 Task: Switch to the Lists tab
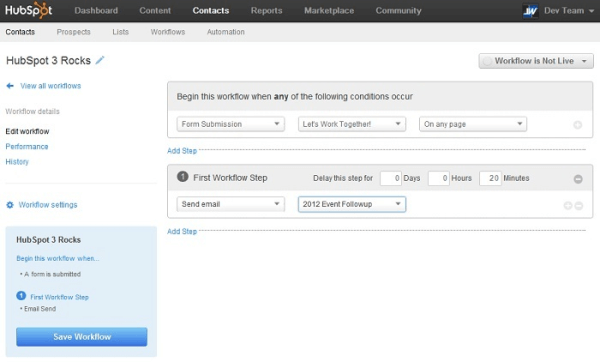click(x=121, y=32)
